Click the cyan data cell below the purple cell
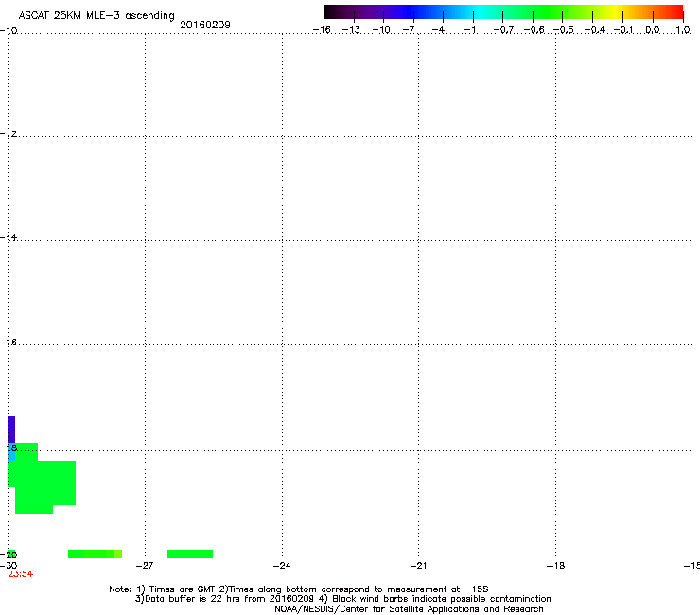Screen dimensions: 700x615 [11, 454]
